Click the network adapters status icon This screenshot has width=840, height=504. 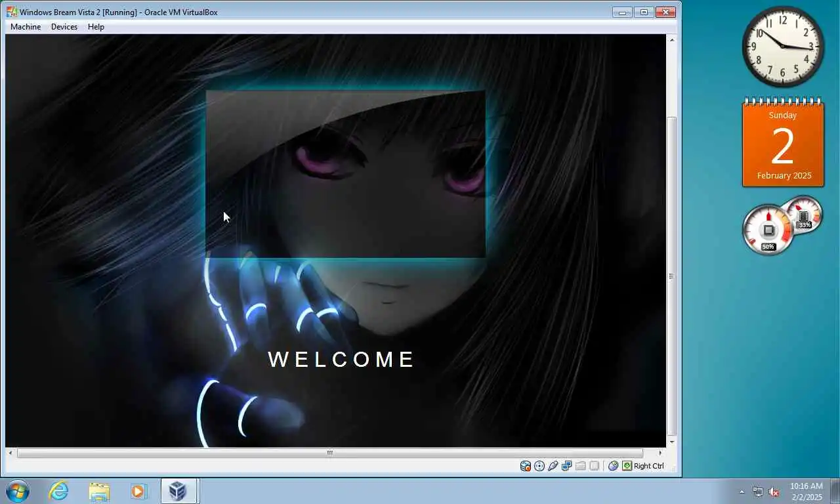click(x=567, y=466)
